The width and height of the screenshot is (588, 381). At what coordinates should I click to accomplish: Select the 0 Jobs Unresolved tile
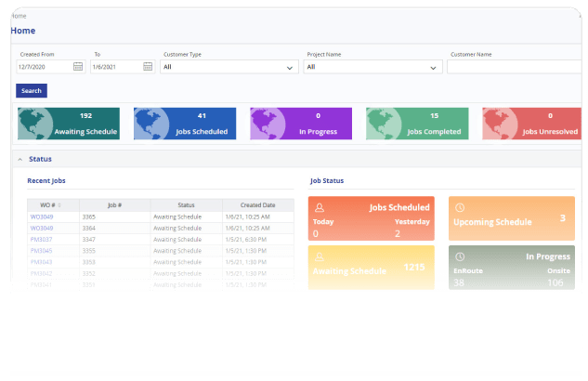(x=531, y=124)
